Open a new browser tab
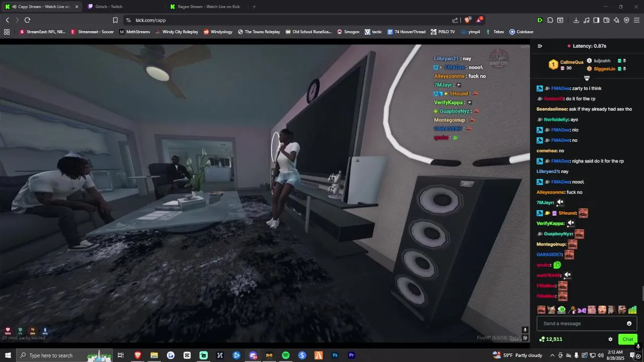The height and width of the screenshot is (362, 644). click(x=254, y=7)
